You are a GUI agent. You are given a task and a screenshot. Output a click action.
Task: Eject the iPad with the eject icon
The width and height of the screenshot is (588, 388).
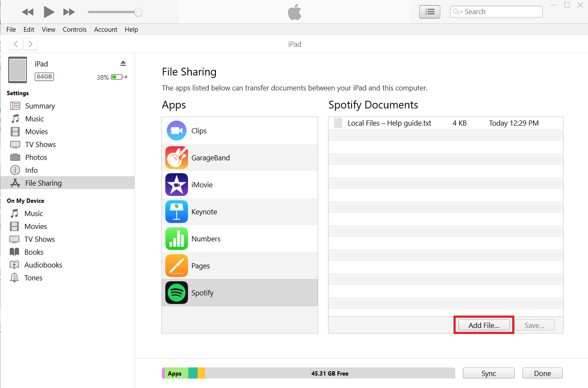pos(123,63)
